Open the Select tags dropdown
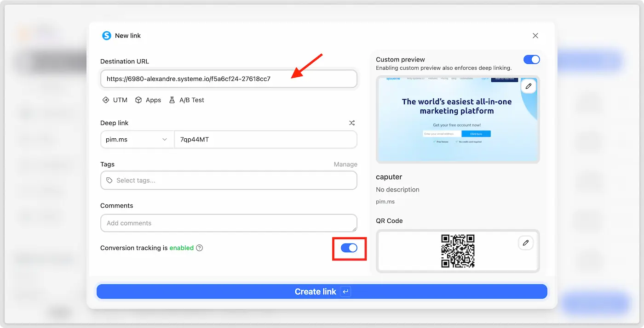This screenshot has width=644, height=328. click(x=229, y=181)
